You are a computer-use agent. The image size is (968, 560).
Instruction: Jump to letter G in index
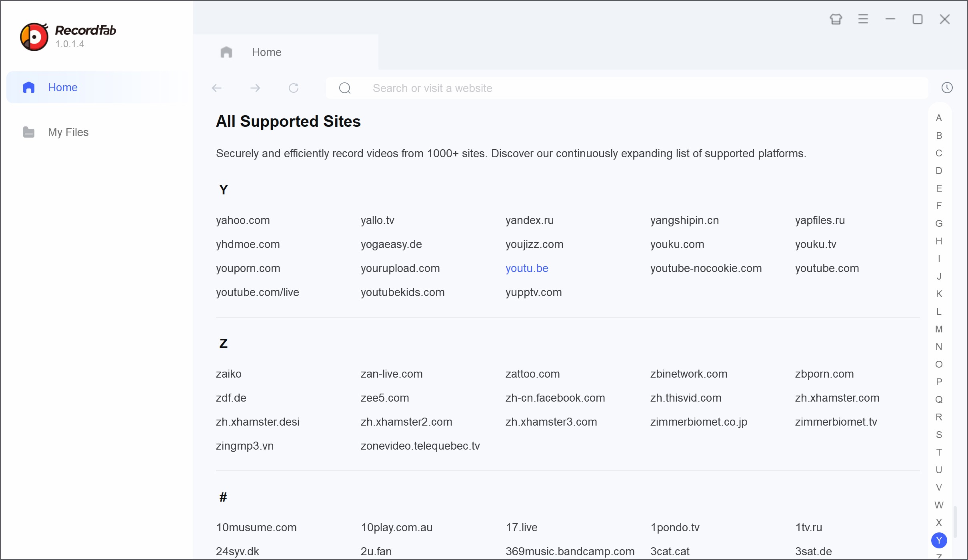click(939, 224)
